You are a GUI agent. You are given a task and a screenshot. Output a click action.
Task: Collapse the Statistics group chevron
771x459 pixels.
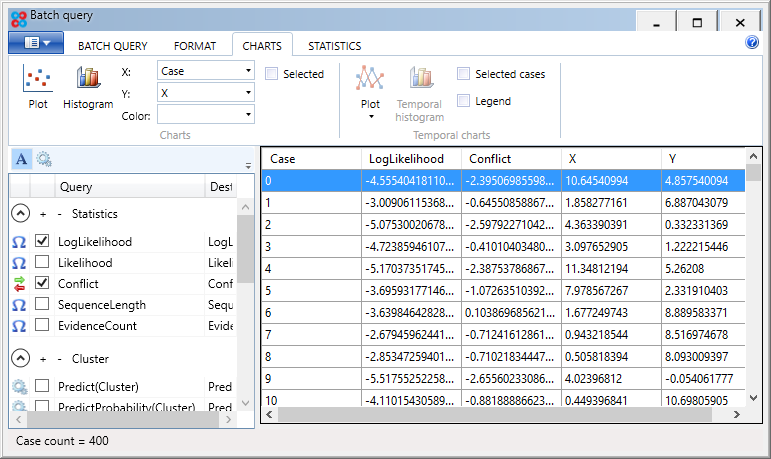click(21, 214)
